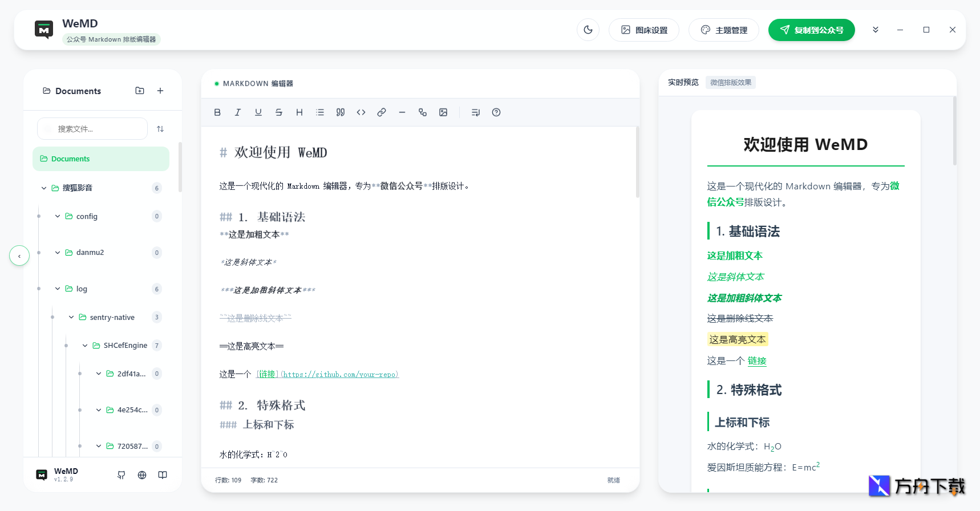Click the WeMD logo in sidebar footer
The width and height of the screenshot is (980, 511).
click(42, 475)
